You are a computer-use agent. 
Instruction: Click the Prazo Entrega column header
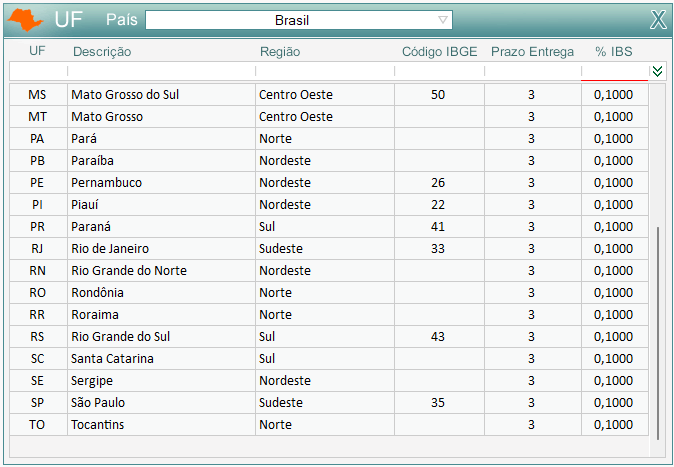coord(532,51)
